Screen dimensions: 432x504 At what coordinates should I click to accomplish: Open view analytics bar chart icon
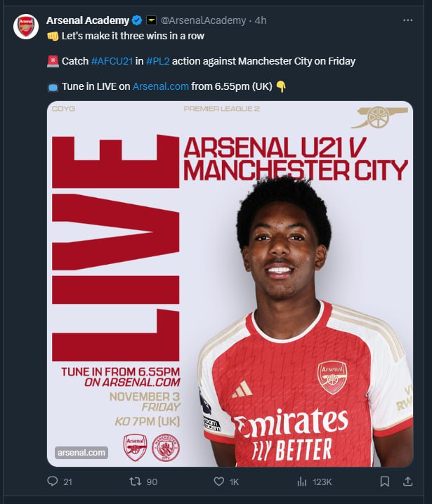pyautogui.click(x=302, y=482)
